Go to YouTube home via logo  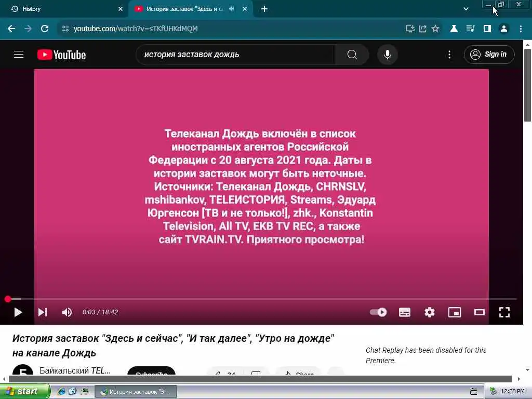tap(61, 55)
